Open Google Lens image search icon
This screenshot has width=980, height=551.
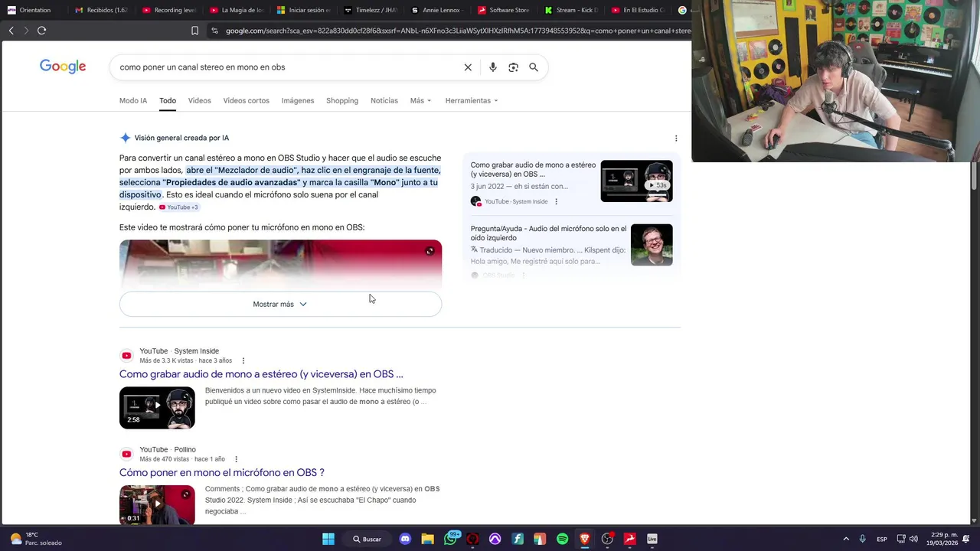514,67
